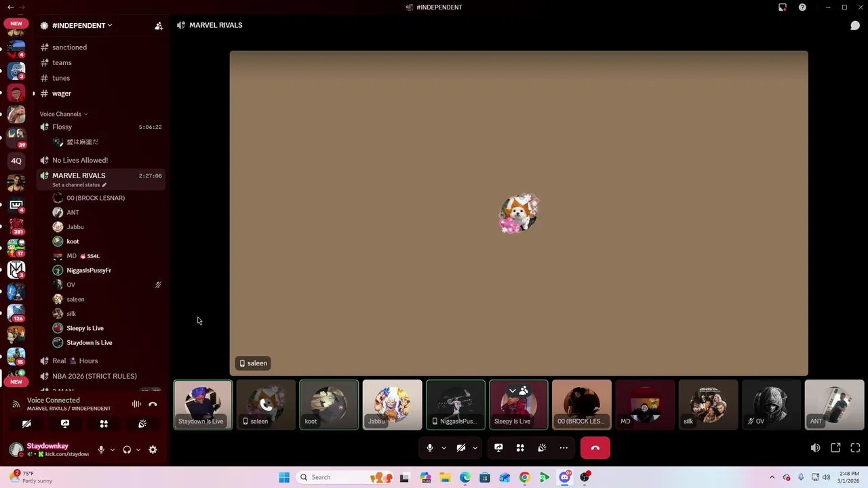
Task: Launch Google Chrome from the taskbar
Action: [524, 477]
